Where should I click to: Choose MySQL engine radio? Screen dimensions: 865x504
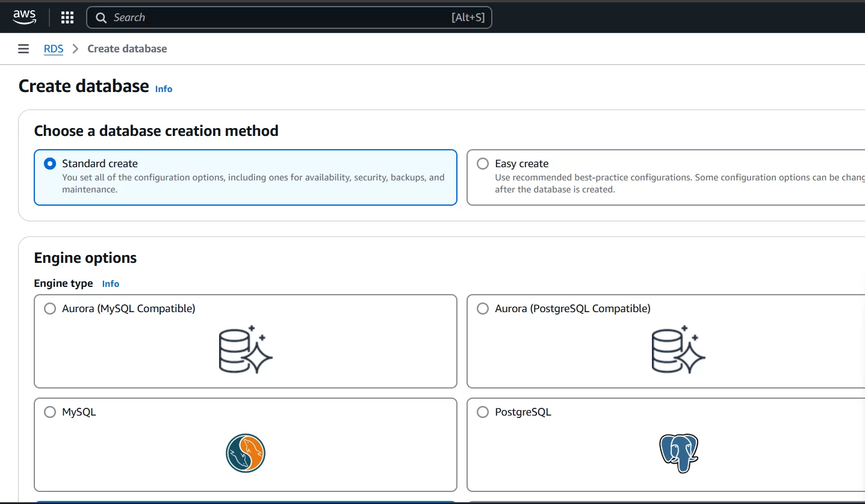50,412
